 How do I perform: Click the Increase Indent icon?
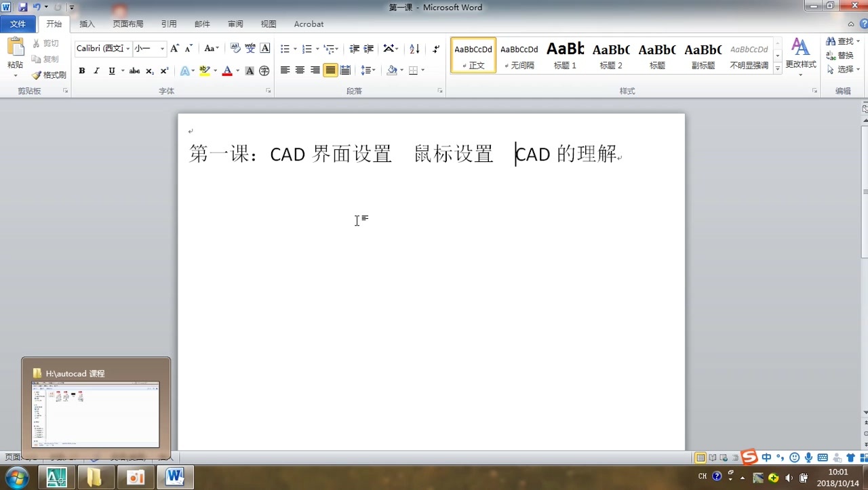click(369, 49)
